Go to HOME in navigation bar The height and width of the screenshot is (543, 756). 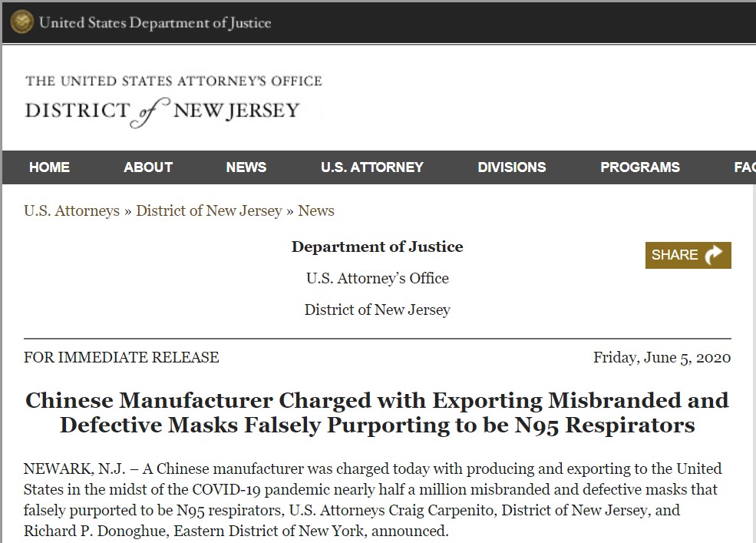tap(49, 167)
